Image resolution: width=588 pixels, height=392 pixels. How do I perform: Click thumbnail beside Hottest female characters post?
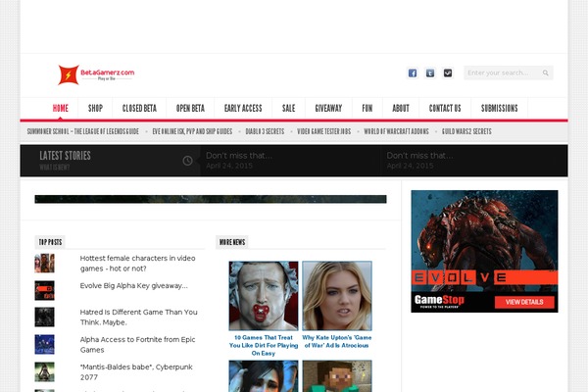click(x=45, y=263)
